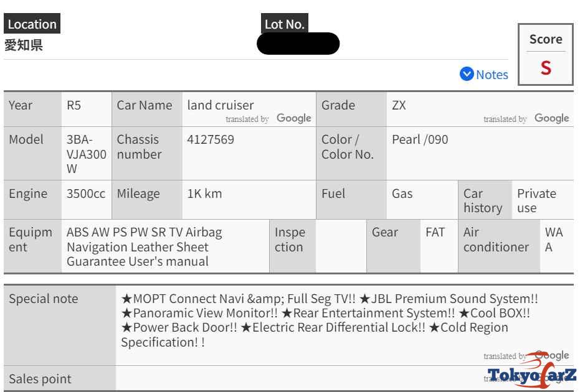
Task: Click the red S score value
Action: (546, 67)
